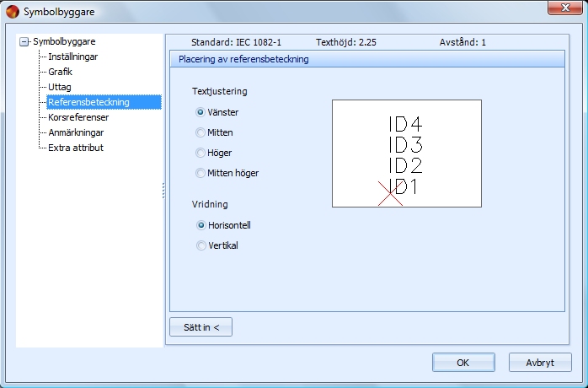Collapse the Symbolbyggare tree root
Image resolution: width=588 pixels, height=388 pixels.
click(24, 41)
